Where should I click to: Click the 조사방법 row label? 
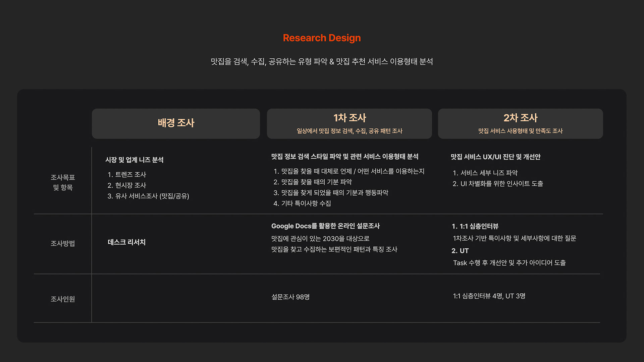(x=63, y=243)
